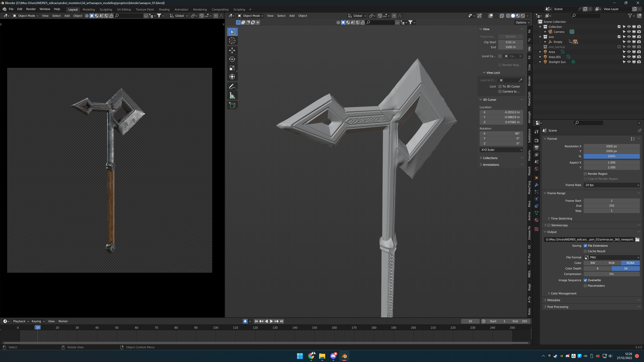Toggle X-Ray in right viewport header

502,16
